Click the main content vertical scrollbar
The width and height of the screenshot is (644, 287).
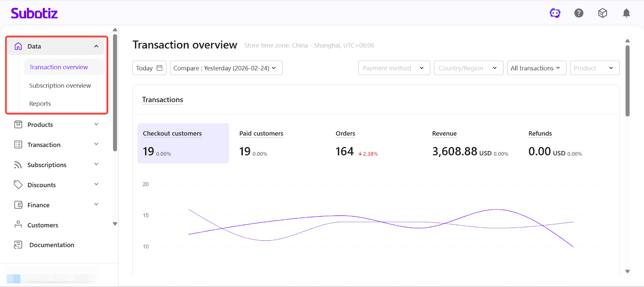coord(627,80)
